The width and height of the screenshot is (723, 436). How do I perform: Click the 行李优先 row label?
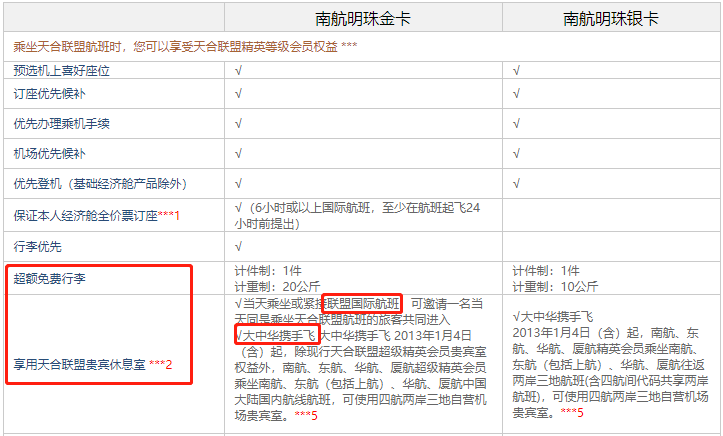point(37,247)
